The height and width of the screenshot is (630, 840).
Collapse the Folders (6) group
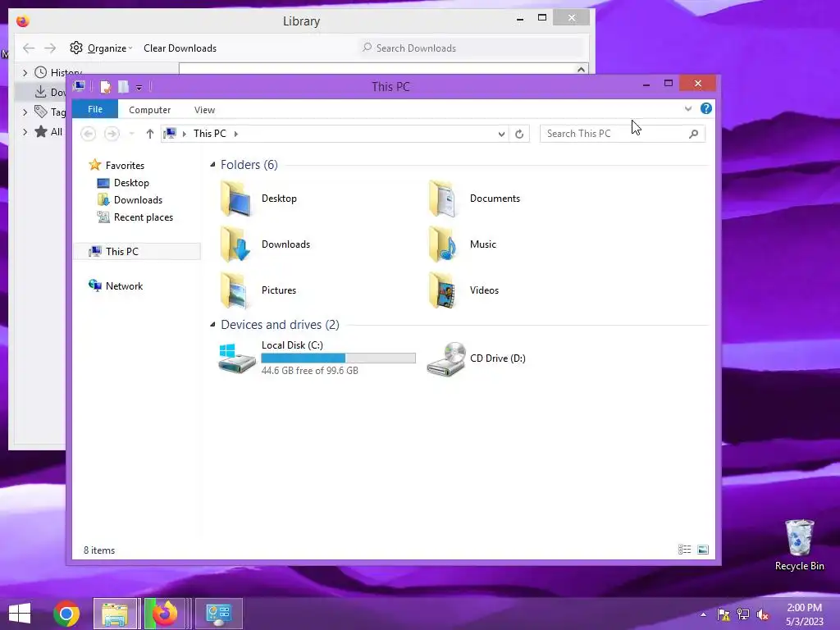click(212, 164)
